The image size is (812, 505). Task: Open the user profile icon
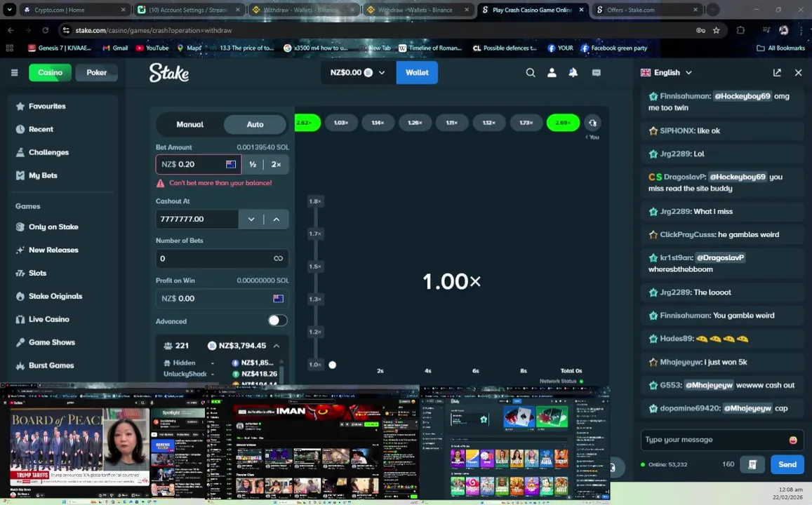pos(552,72)
